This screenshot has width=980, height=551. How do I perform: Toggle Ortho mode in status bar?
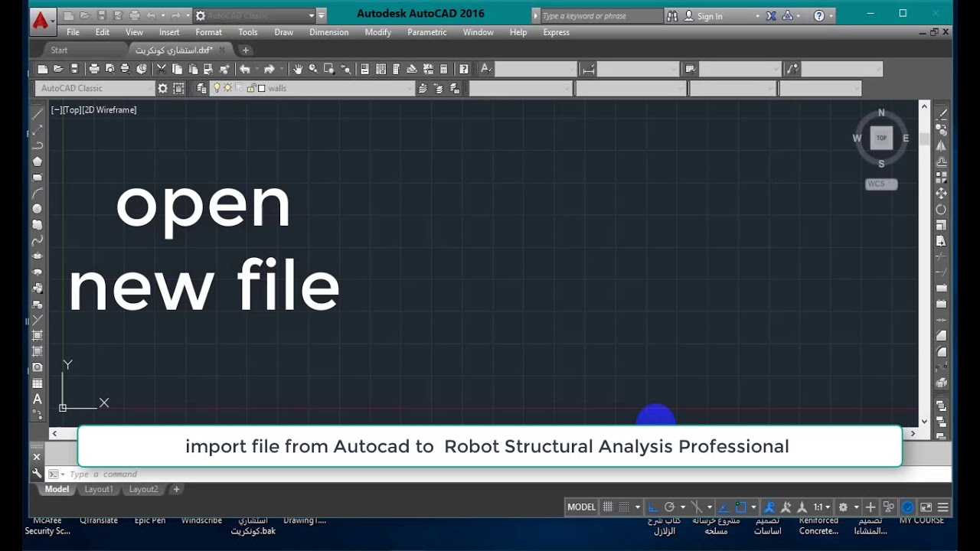653,507
